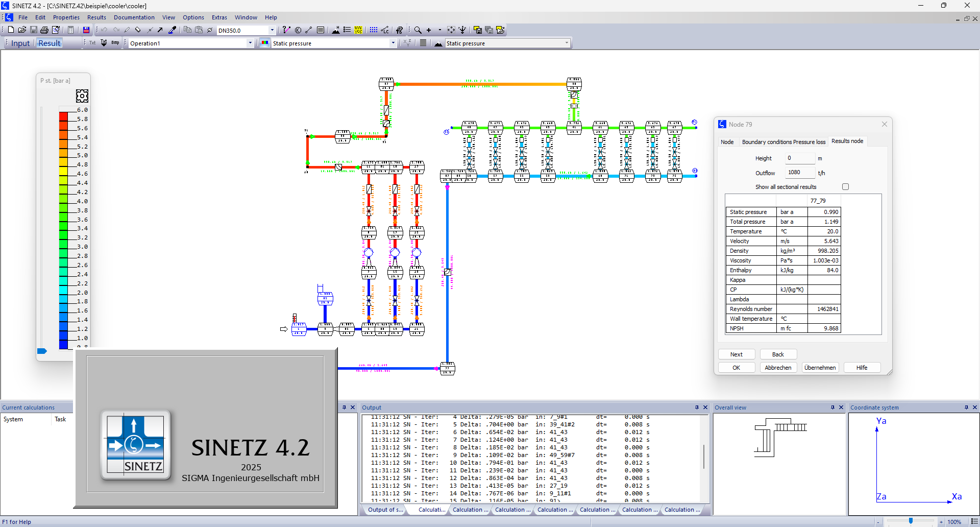Confirm with the OK button
This screenshot has height=527, width=980.
tap(737, 368)
